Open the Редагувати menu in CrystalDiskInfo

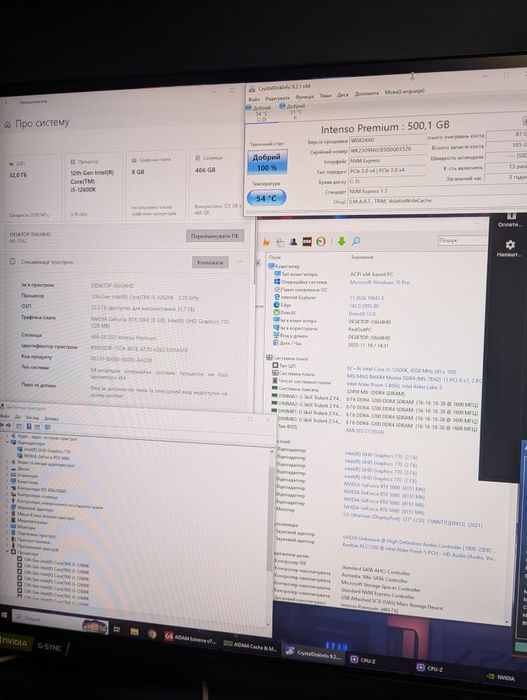tap(277, 98)
